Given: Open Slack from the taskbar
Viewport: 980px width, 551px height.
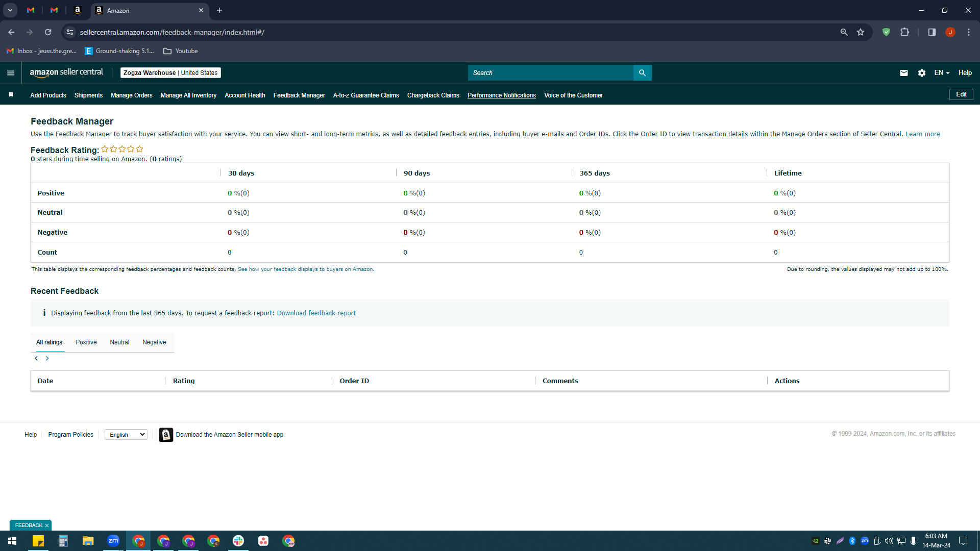Looking at the screenshot, I should (x=238, y=541).
